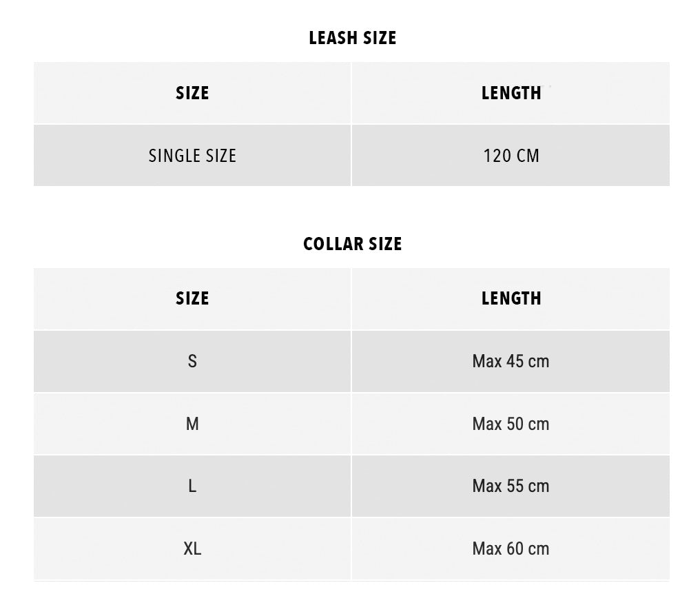This screenshot has width=700, height=616.
Task: Click the M collar size cell
Action: pyautogui.click(x=192, y=424)
